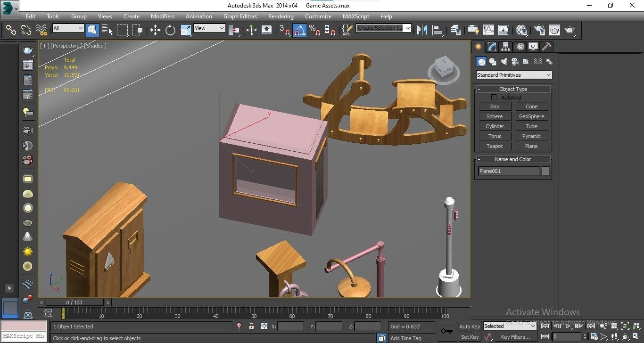Click the Teapot primitive button
644x343 pixels.
(x=495, y=146)
